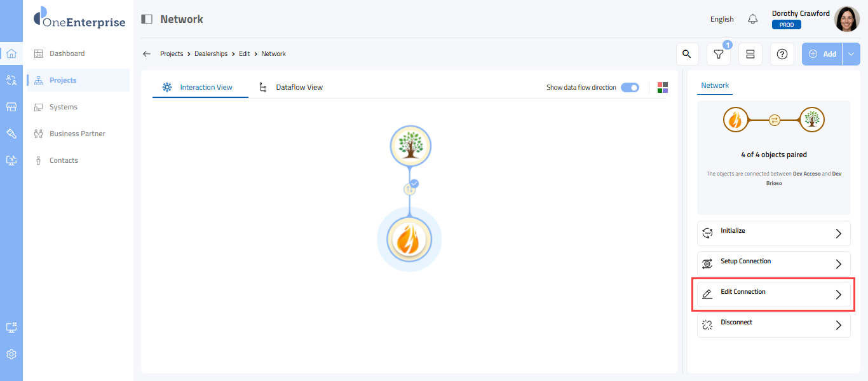868x381 pixels.
Task: Expand the Add button dropdown arrow
Action: [851, 54]
